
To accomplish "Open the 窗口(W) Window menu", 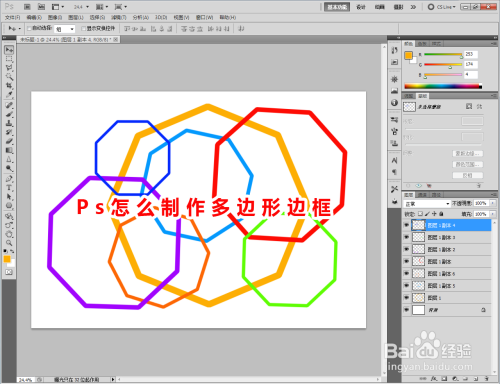I will (x=204, y=17).
